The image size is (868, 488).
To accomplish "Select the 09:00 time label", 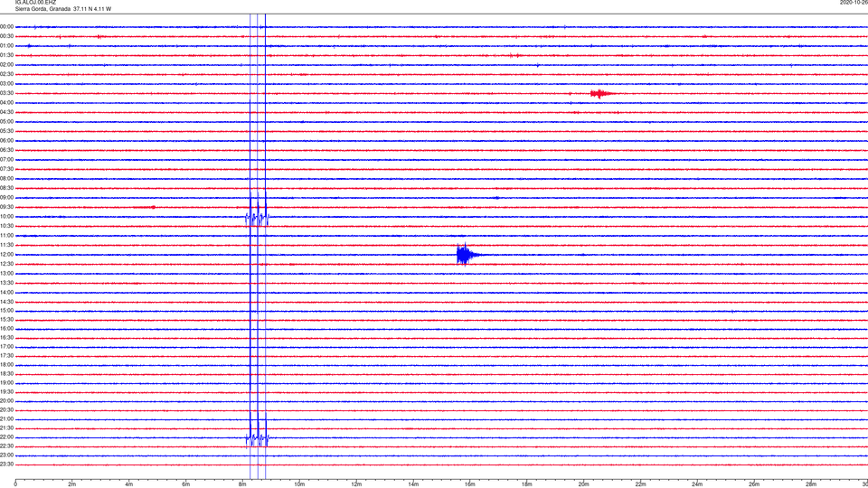I will (x=6, y=198).
